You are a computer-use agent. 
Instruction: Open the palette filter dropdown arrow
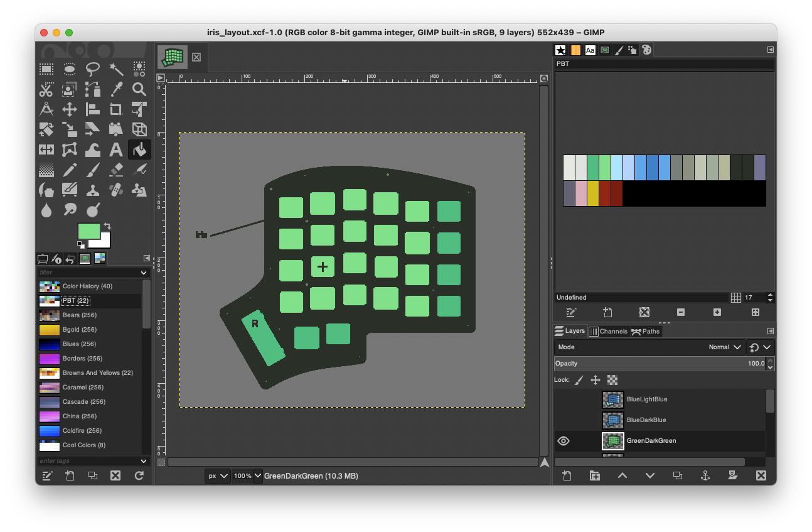[144, 273]
